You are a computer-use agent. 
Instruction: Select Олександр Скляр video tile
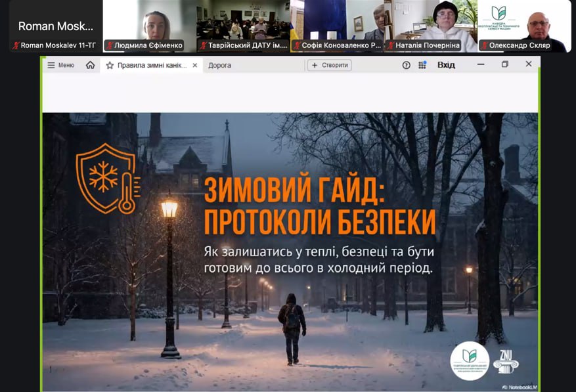524,26
